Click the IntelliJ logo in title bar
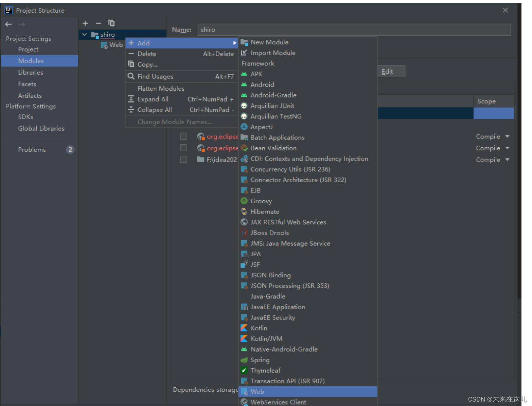 click(x=8, y=10)
